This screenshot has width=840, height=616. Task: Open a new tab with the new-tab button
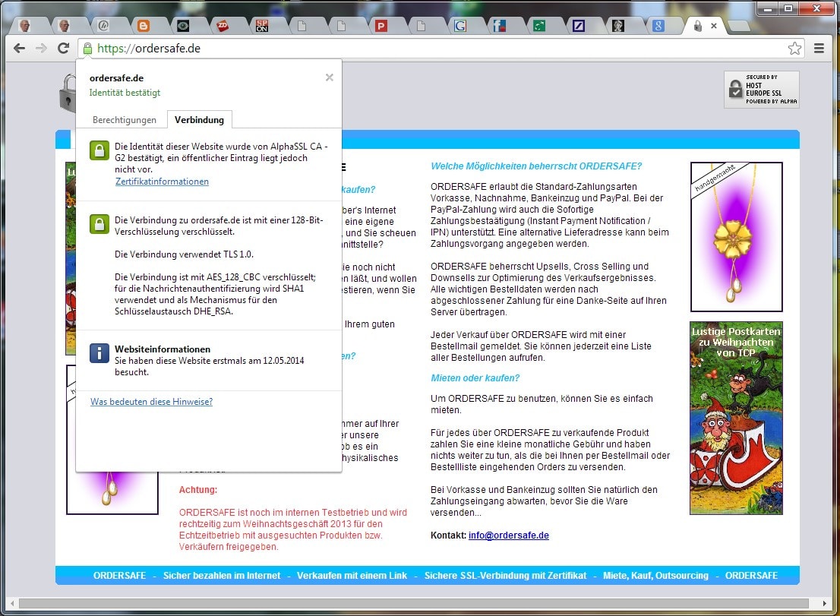739,26
